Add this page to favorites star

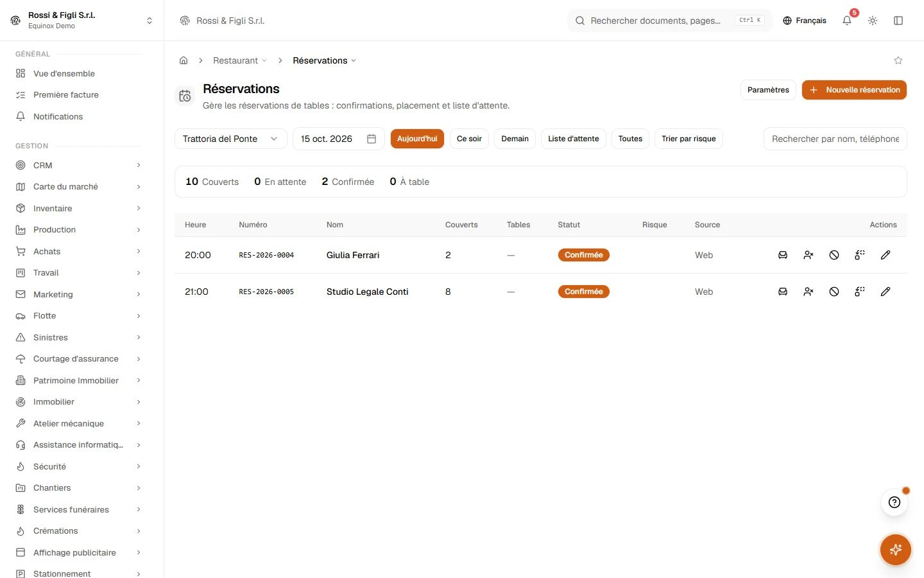point(898,60)
